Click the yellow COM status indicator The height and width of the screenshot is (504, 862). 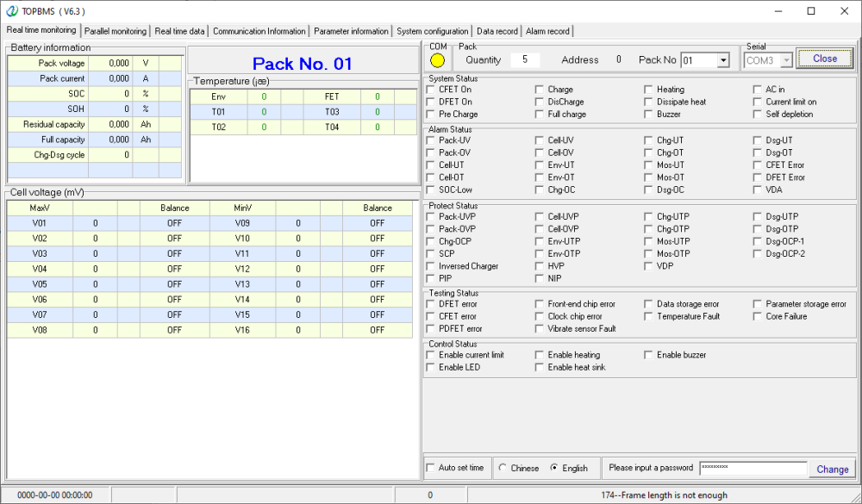pos(438,58)
